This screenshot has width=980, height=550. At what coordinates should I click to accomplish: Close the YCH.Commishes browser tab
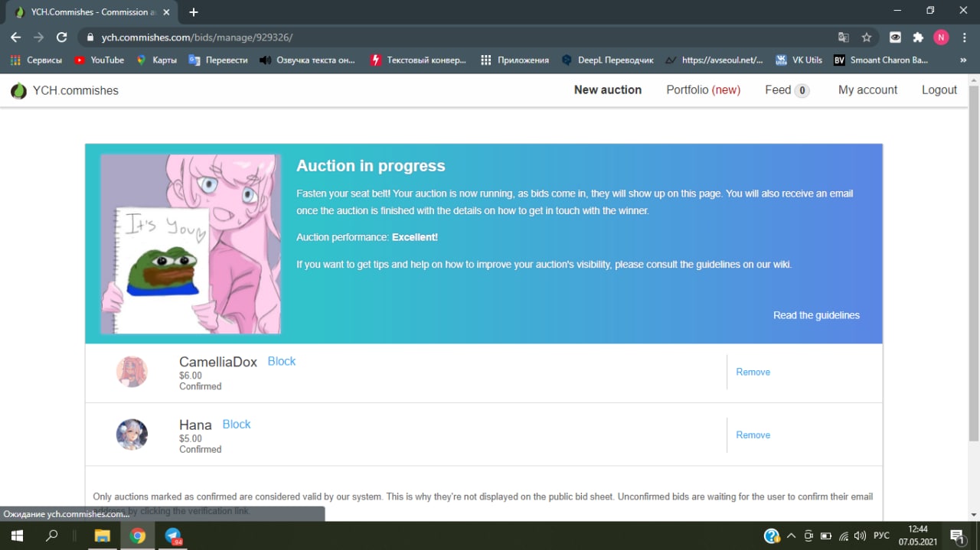168,12
